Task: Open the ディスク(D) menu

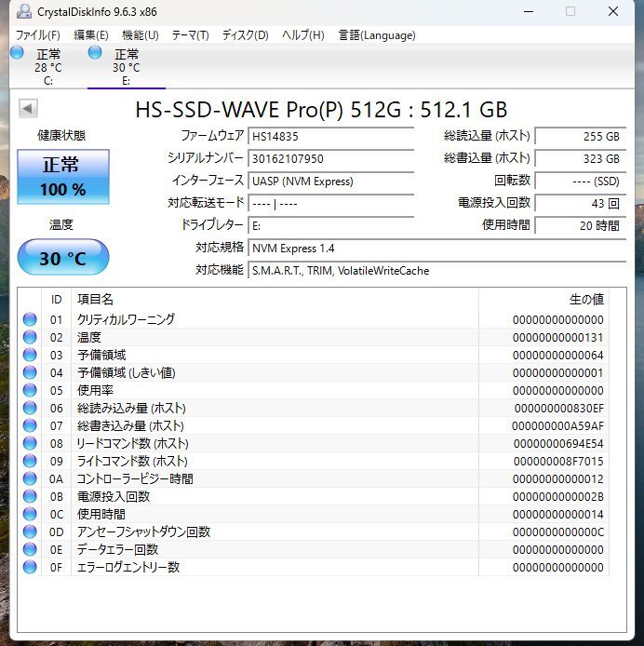Action: [x=245, y=35]
